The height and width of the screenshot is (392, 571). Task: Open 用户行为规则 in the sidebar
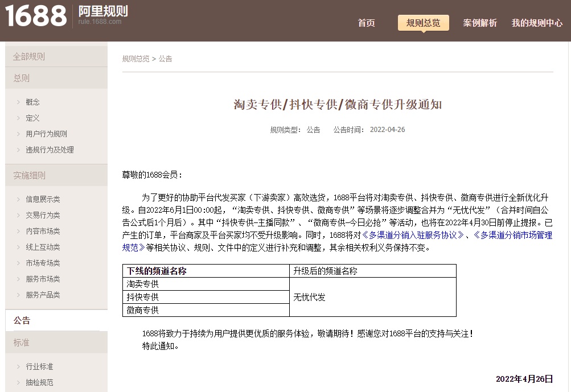[46, 134]
